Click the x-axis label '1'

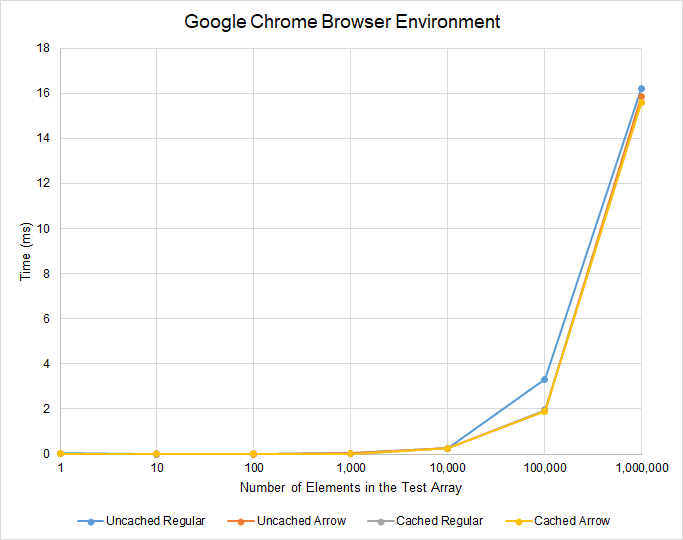61,468
